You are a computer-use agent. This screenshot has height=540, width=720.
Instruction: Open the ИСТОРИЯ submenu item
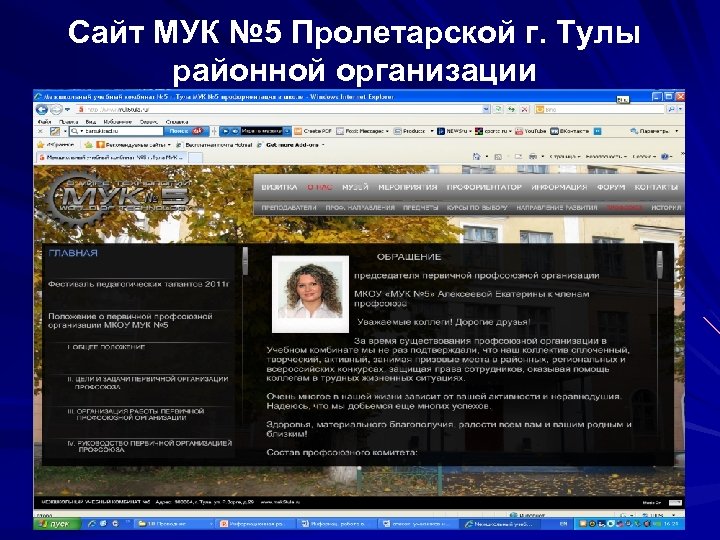(x=666, y=208)
